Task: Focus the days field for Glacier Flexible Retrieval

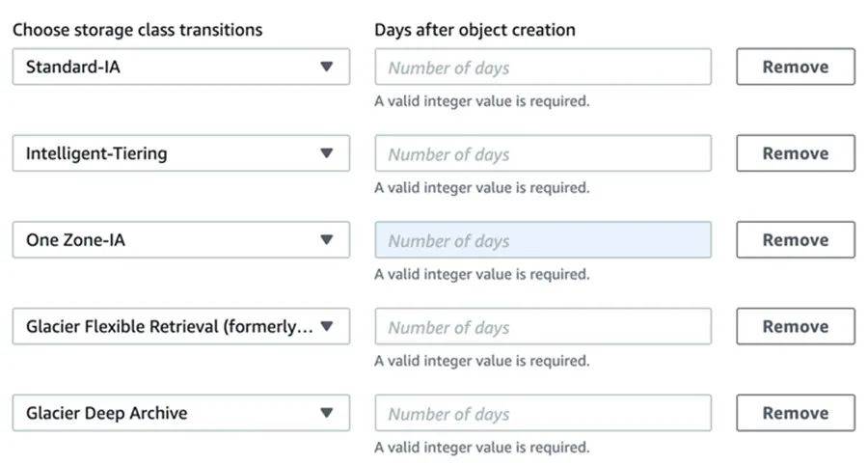Action: tap(543, 326)
